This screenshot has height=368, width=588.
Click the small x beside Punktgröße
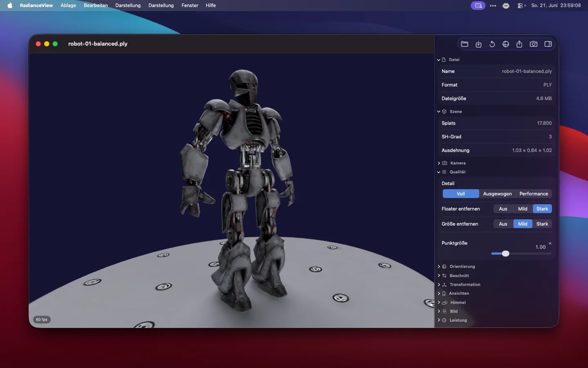(550, 244)
